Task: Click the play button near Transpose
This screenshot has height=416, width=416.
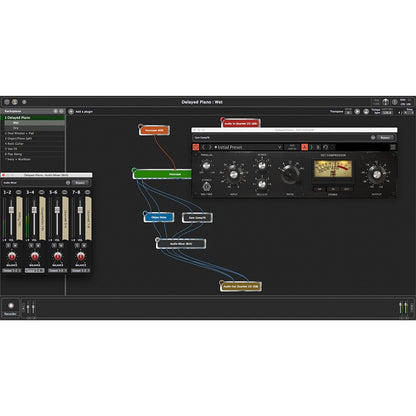Action: click(x=357, y=112)
